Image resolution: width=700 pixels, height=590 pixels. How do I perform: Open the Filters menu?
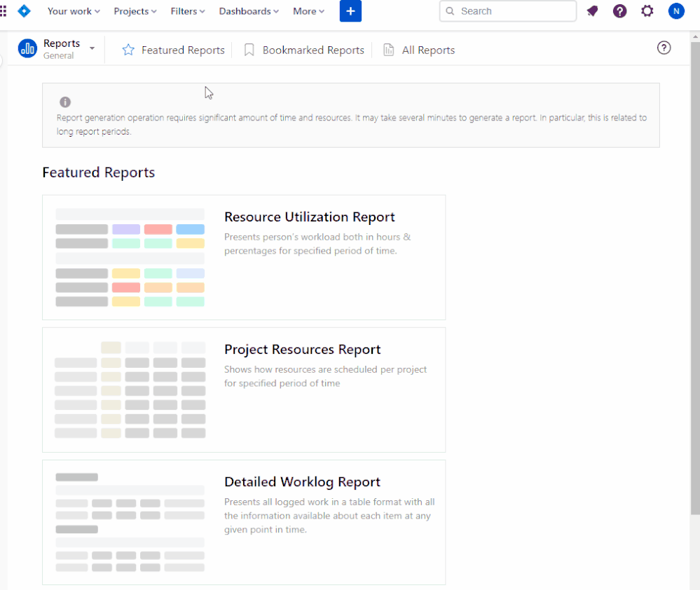coord(187,11)
